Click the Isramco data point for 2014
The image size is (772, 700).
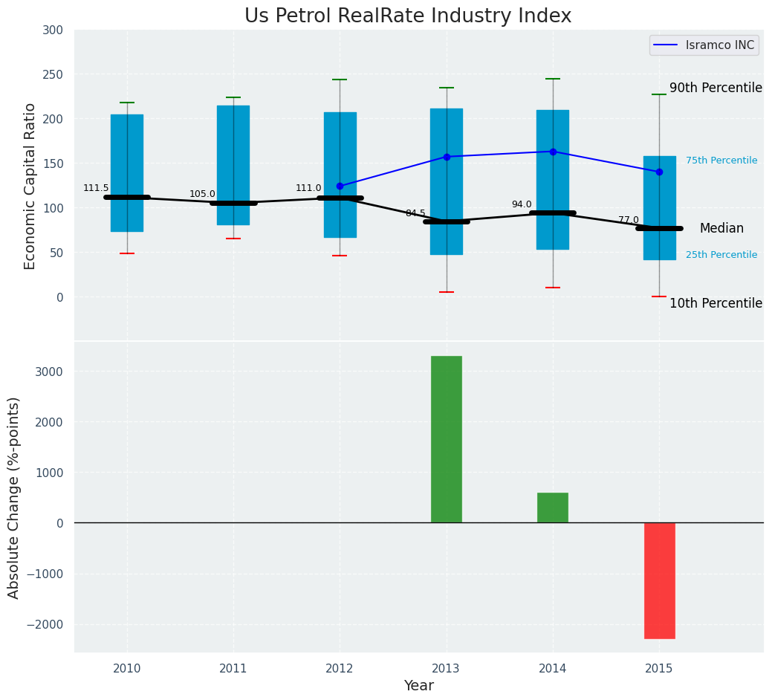click(x=553, y=152)
